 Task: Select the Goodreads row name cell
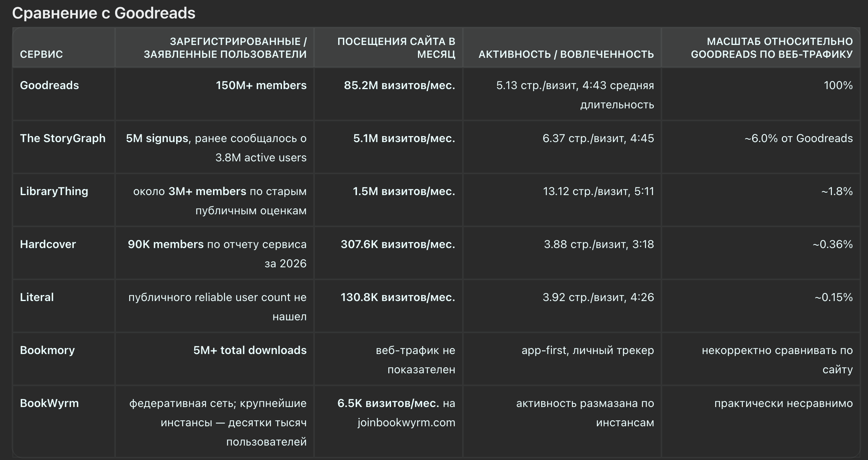point(49,85)
